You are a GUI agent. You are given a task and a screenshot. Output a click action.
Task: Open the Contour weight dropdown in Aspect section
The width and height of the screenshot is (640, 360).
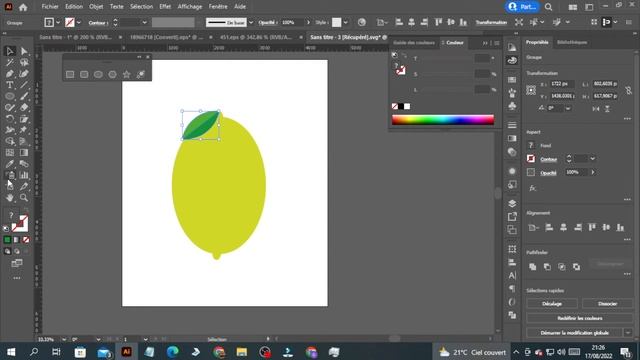coord(592,159)
